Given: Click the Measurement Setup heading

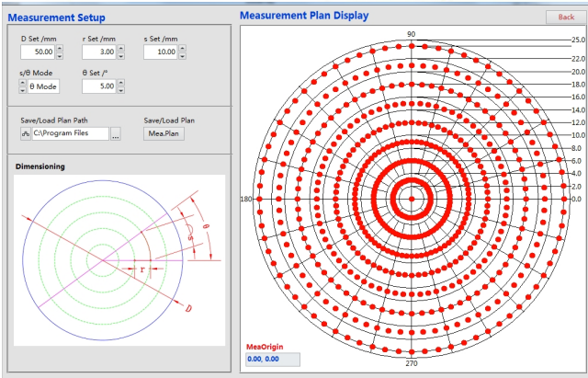Looking at the screenshot, I should [57, 17].
